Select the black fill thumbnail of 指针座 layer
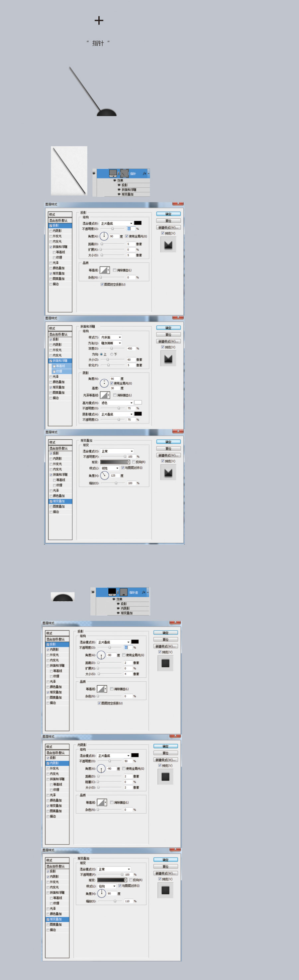299x980 pixels. (112, 592)
